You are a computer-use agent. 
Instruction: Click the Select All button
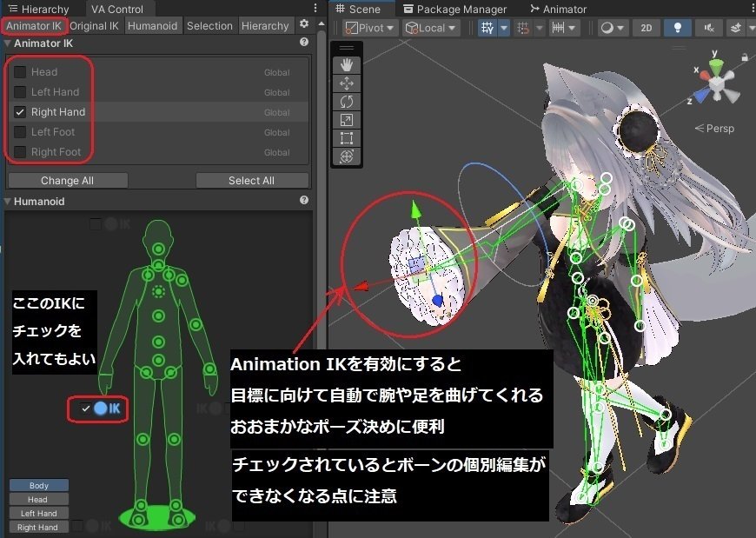pyautogui.click(x=252, y=180)
